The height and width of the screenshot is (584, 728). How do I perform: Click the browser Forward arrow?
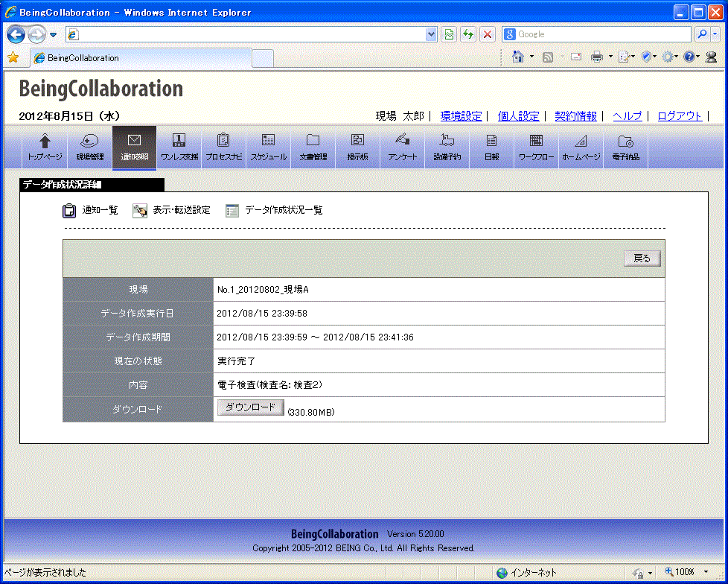pyautogui.click(x=36, y=34)
